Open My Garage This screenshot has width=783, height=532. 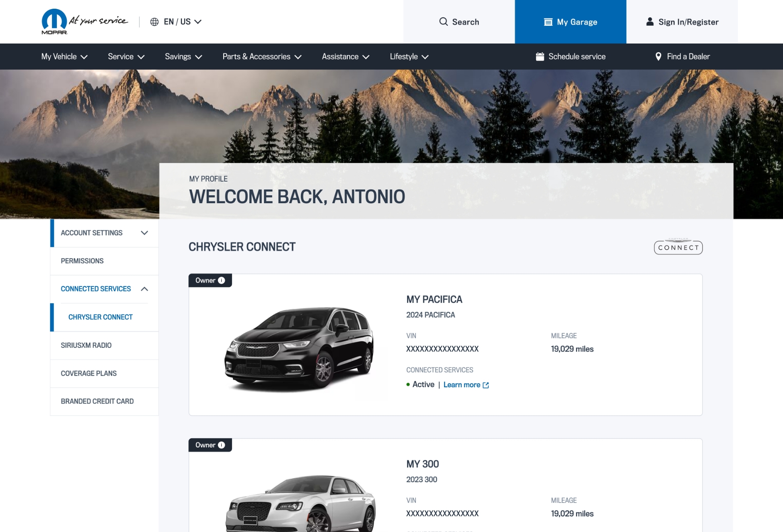click(x=570, y=22)
